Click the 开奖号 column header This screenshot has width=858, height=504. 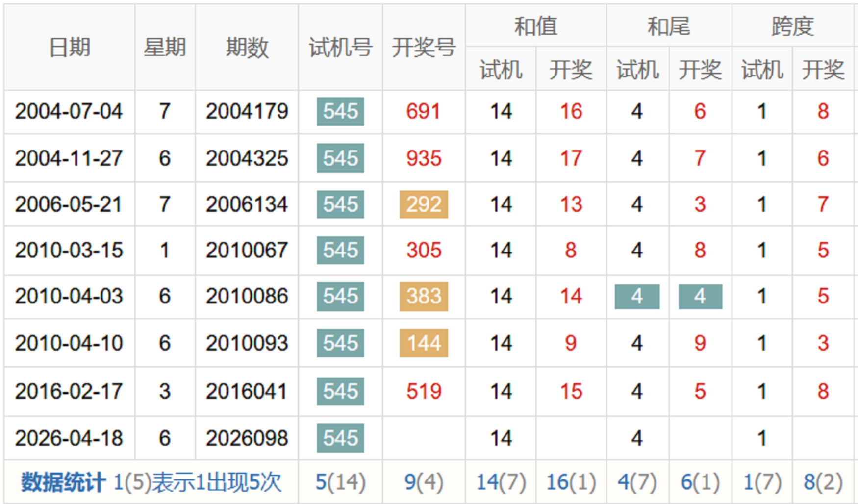pyautogui.click(x=424, y=48)
